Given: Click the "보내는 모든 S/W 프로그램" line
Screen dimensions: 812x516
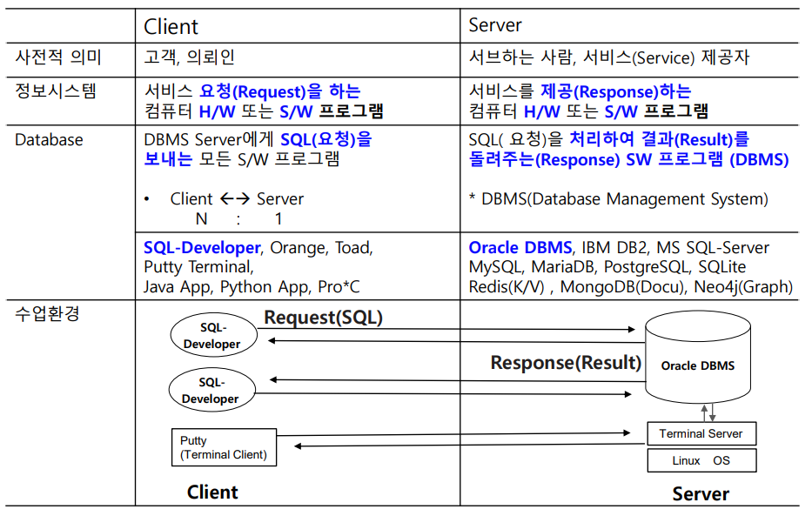Looking at the screenshot, I should [x=241, y=158].
